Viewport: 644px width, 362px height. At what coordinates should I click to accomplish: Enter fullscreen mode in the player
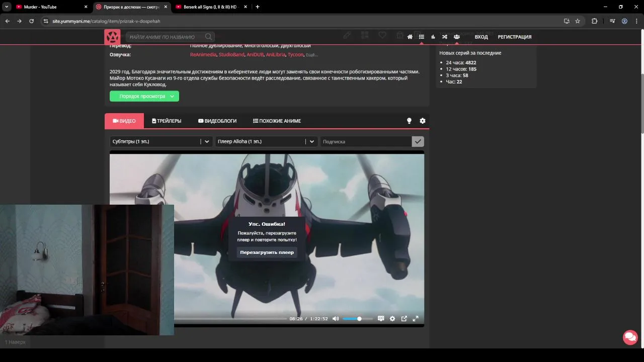[x=416, y=319]
